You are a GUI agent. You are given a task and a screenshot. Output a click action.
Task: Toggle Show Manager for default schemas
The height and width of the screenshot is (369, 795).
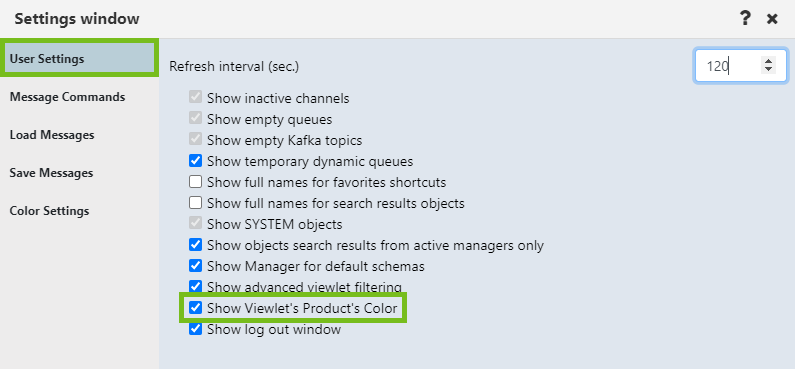[x=195, y=266]
